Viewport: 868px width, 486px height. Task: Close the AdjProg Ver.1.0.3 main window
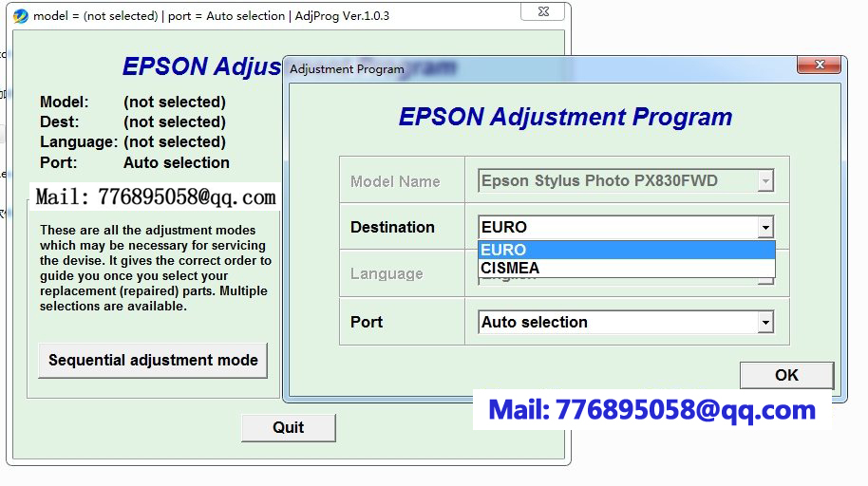[543, 11]
